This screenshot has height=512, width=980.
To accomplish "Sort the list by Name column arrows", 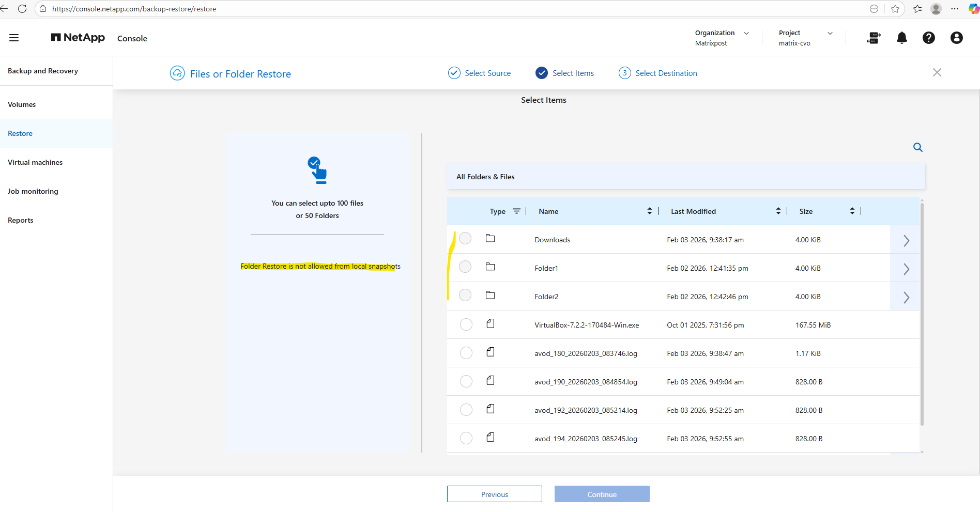I will coord(649,211).
